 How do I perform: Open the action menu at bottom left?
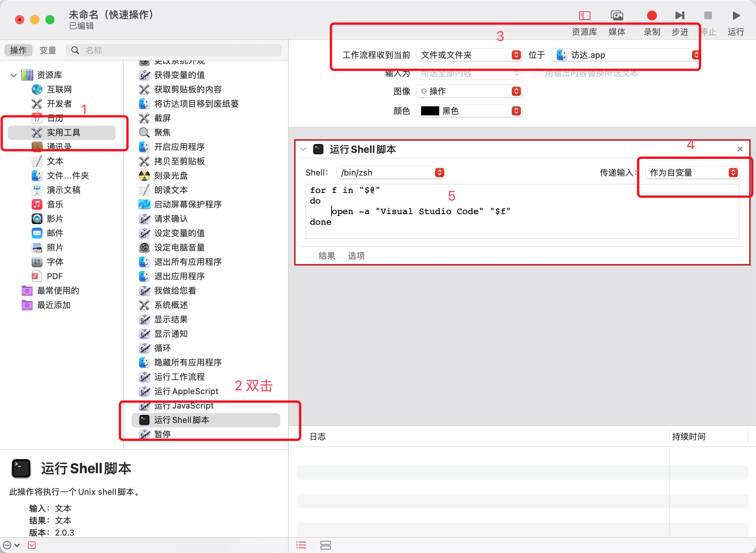[11, 545]
